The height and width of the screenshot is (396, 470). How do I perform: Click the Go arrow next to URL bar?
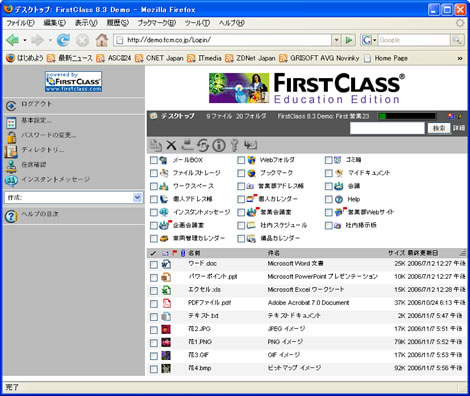pos(349,40)
